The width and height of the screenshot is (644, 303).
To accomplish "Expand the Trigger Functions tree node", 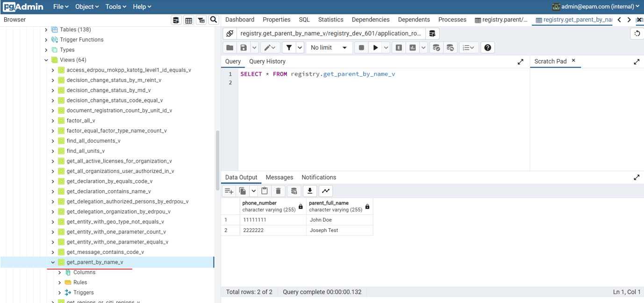I will coord(46,40).
